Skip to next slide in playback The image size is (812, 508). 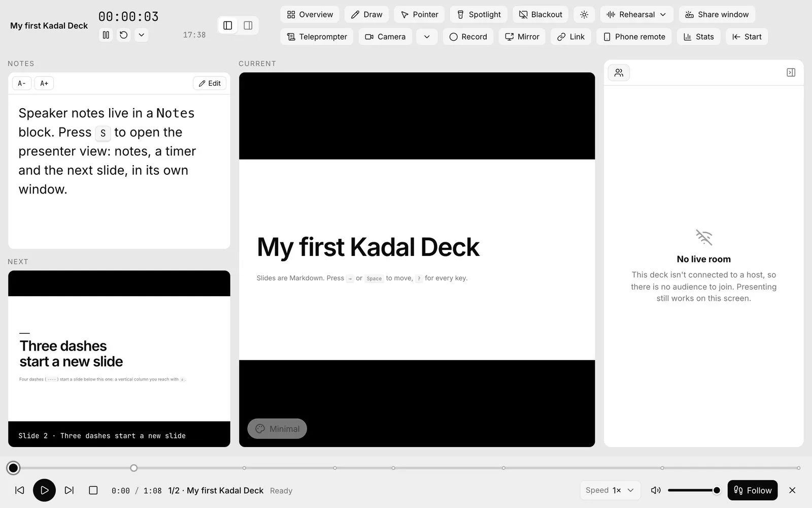coord(69,490)
